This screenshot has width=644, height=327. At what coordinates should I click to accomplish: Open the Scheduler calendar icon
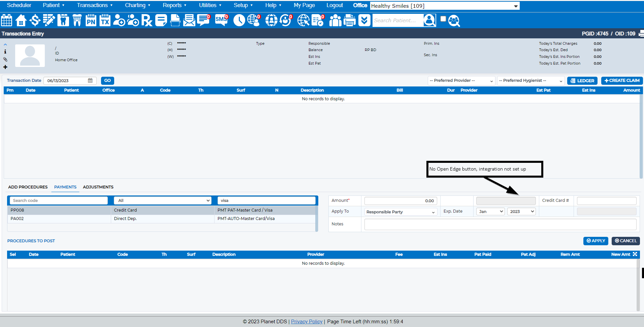pos(7,21)
